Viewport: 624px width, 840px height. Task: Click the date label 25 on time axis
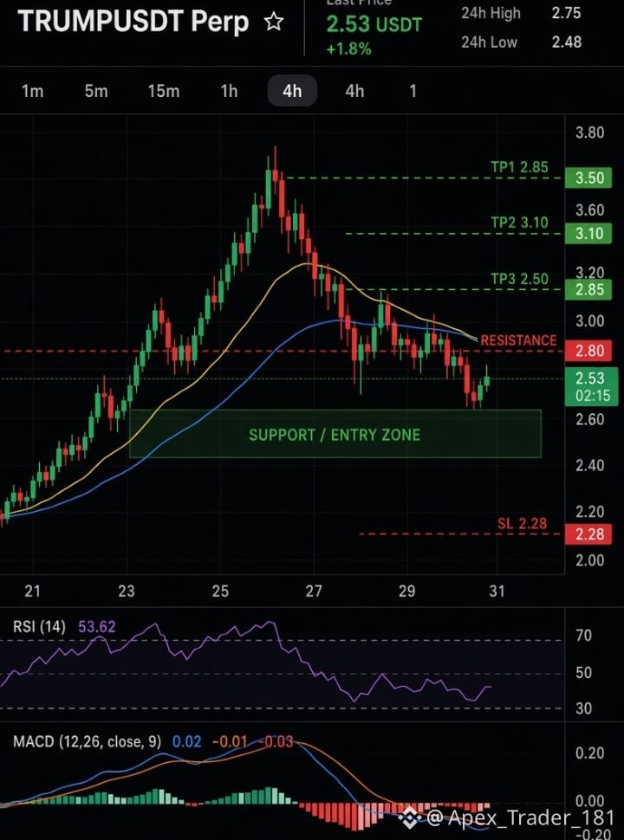pyautogui.click(x=220, y=591)
